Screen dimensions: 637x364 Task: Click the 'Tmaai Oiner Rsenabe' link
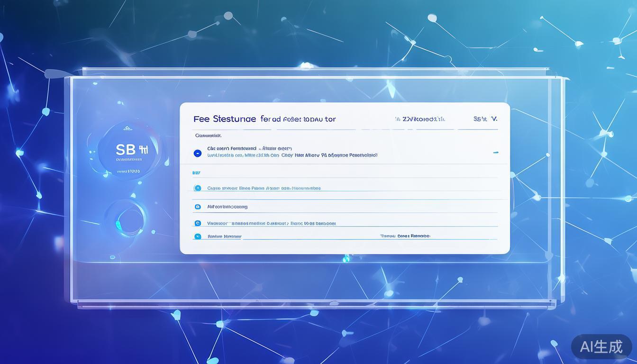click(x=405, y=236)
